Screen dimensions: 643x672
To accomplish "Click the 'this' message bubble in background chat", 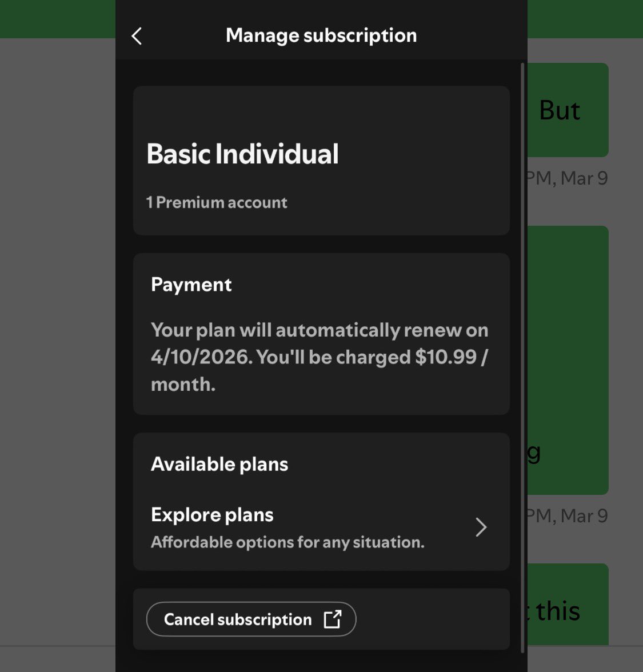I will [568, 604].
